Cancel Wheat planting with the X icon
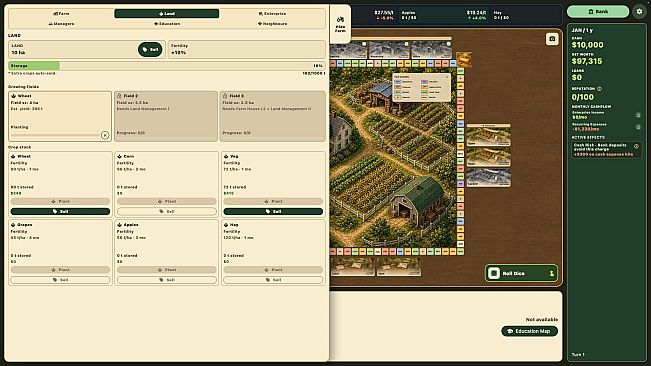This screenshot has width=651, height=366. [x=105, y=135]
